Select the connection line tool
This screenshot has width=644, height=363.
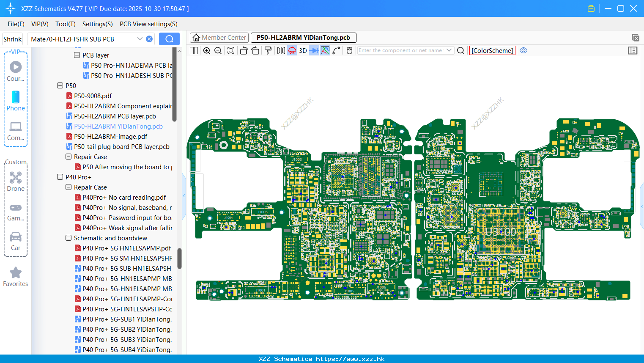coord(337,50)
